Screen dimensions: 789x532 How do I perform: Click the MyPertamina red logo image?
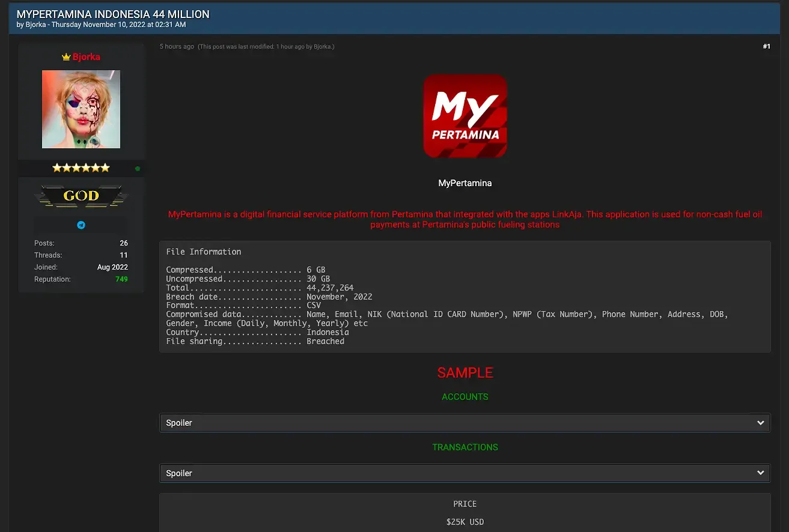tap(465, 116)
